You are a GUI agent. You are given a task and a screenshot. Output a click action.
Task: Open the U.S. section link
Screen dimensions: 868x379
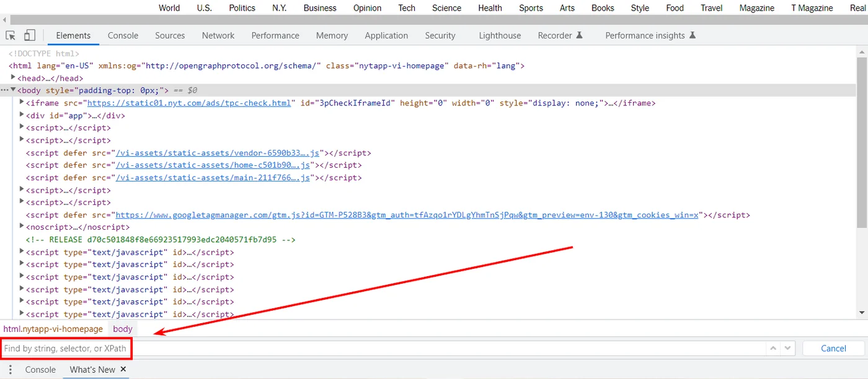coord(205,8)
